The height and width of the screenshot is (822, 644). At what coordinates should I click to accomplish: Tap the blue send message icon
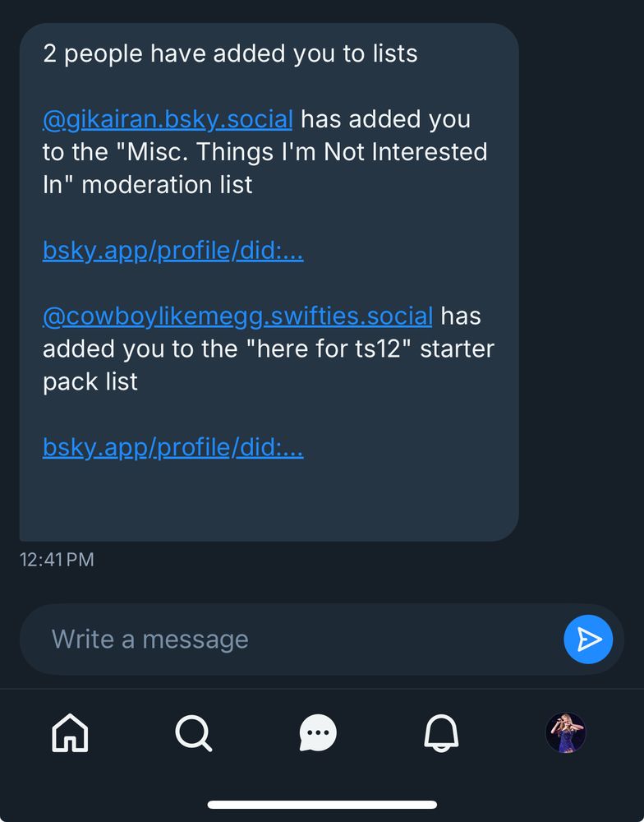point(588,639)
